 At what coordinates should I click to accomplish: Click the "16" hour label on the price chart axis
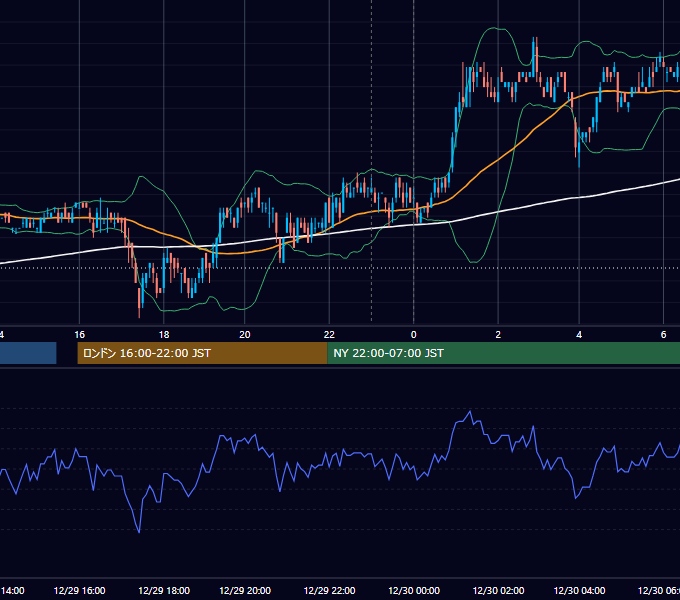79,335
